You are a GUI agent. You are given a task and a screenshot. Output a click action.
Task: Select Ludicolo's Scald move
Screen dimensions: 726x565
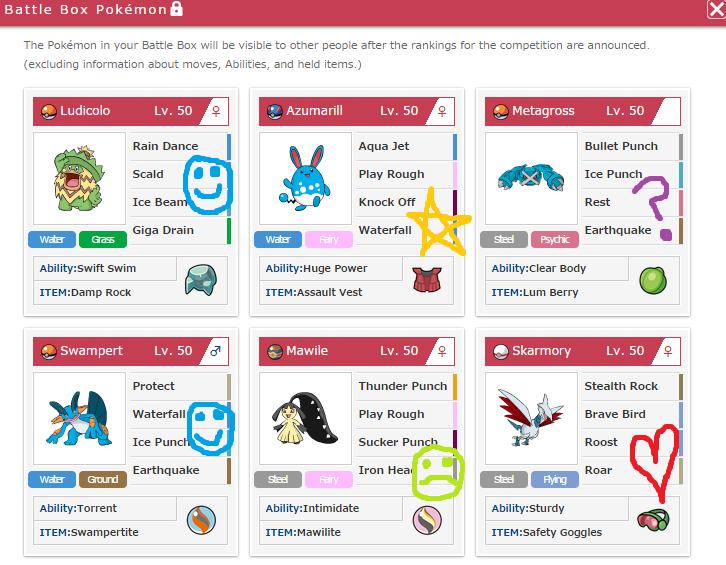tap(180, 174)
